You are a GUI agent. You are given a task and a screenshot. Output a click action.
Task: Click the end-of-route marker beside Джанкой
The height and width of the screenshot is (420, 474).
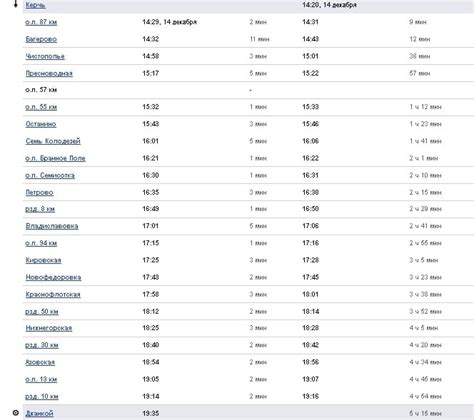(x=16, y=413)
